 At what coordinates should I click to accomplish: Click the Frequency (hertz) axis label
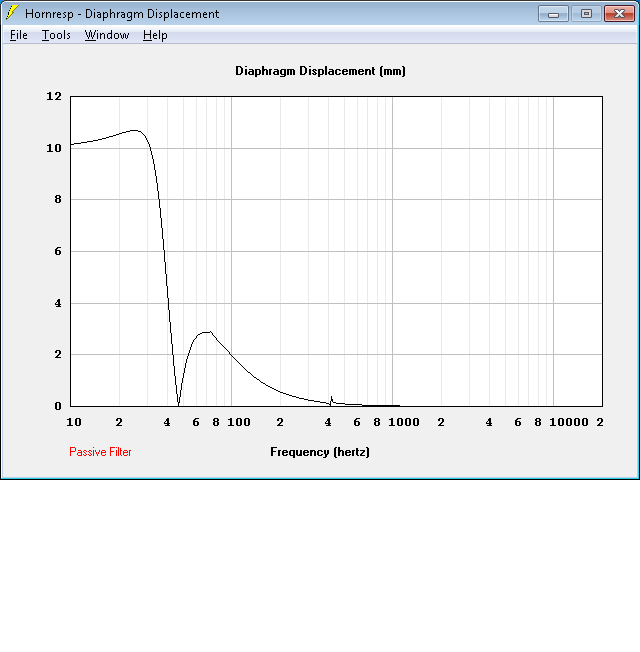pos(320,452)
